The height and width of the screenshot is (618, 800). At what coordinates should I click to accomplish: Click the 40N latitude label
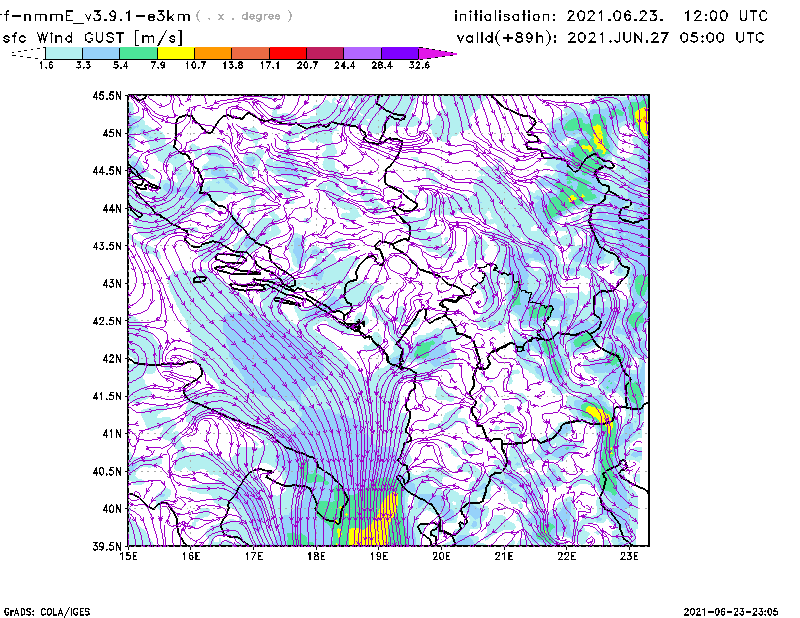coord(112,509)
